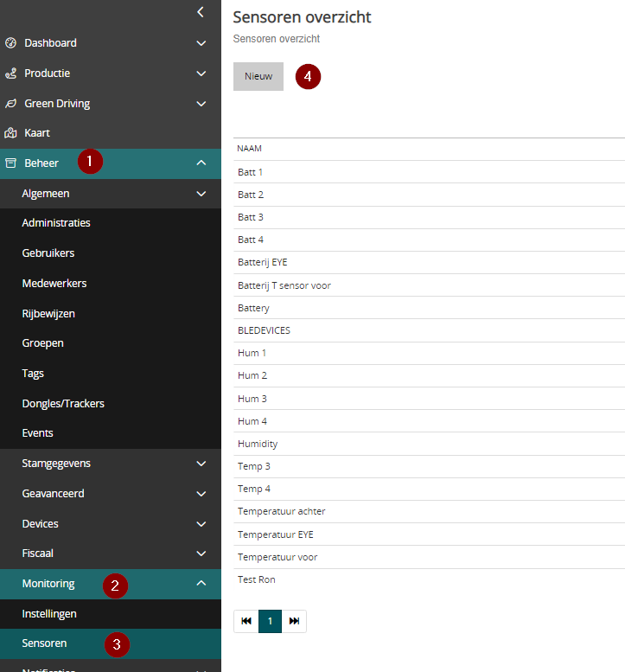Open sensor row Temp 4

pos(430,489)
